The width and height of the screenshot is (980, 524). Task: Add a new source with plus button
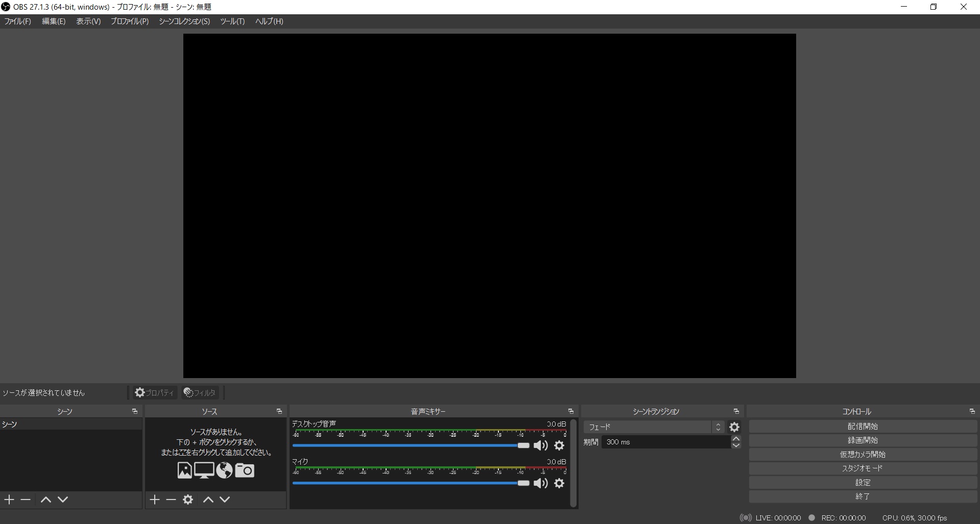click(155, 500)
